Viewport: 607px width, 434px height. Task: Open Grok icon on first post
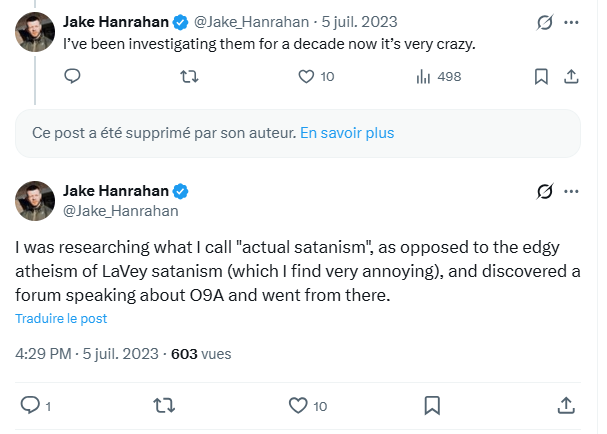(x=545, y=21)
